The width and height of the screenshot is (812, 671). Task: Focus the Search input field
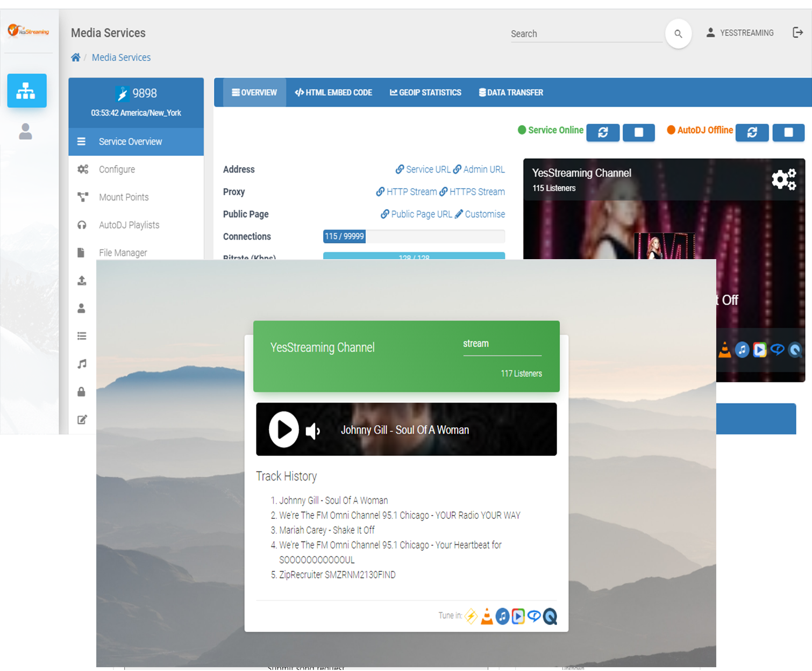tap(586, 34)
